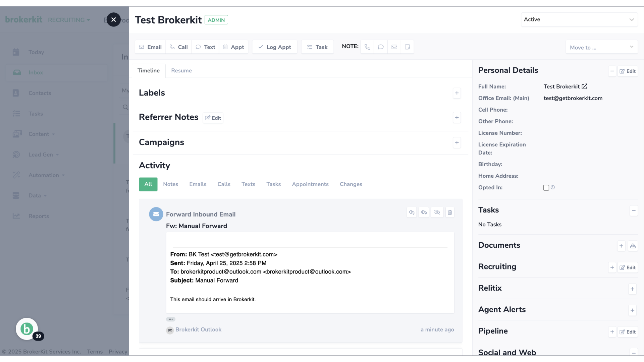644x362 pixels.
Task: Delete the Forward Inbound Email activity
Action: click(x=450, y=212)
